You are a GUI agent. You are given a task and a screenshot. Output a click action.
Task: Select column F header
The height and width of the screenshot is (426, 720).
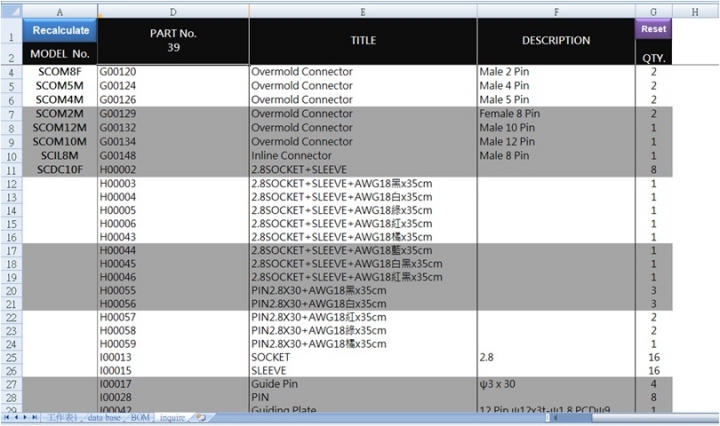[556, 12]
